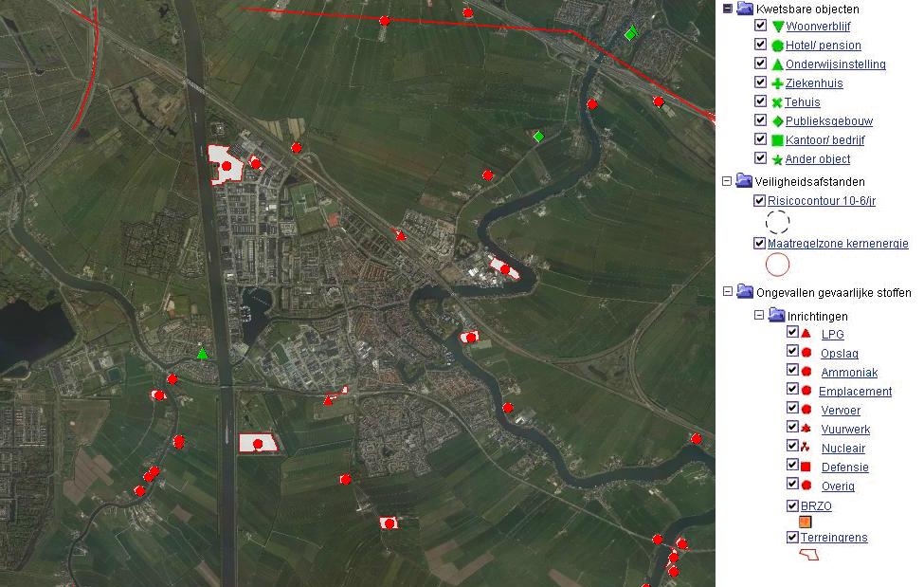Toggle the Ziekenhuis checkbox
Image resolution: width=924 pixels, height=587 pixels.
[760, 82]
